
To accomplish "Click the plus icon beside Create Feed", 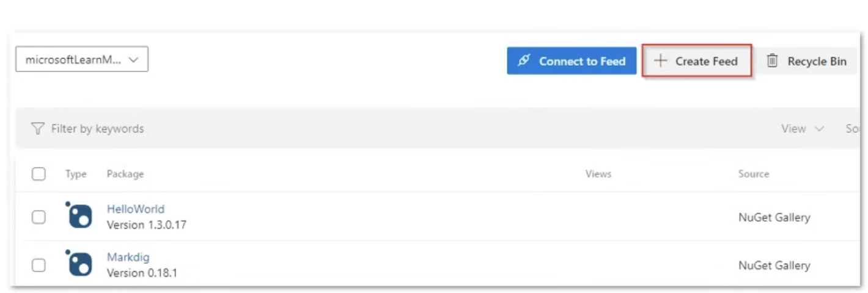I will click(660, 61).
